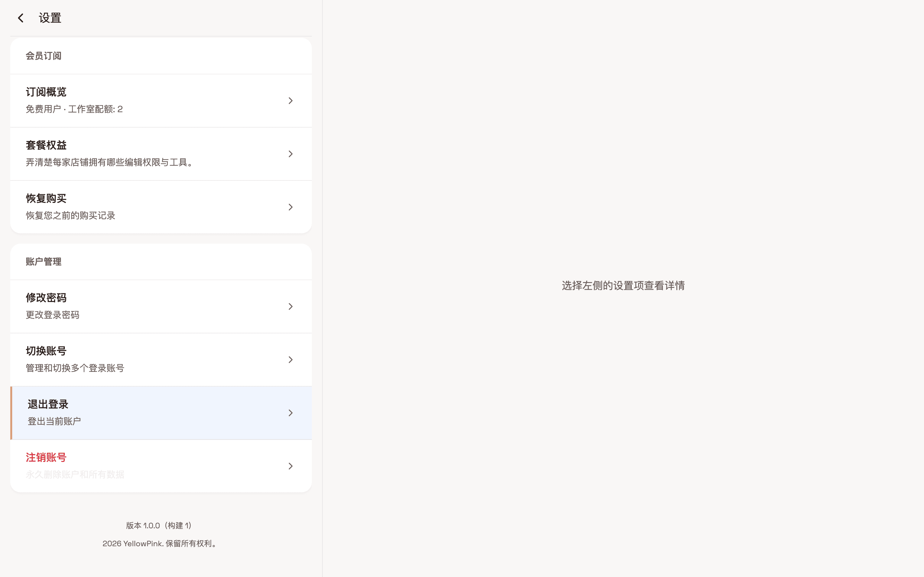Click the 版本 1.0.0 version text
Viewport: 924px width, 577px height.
159,525
